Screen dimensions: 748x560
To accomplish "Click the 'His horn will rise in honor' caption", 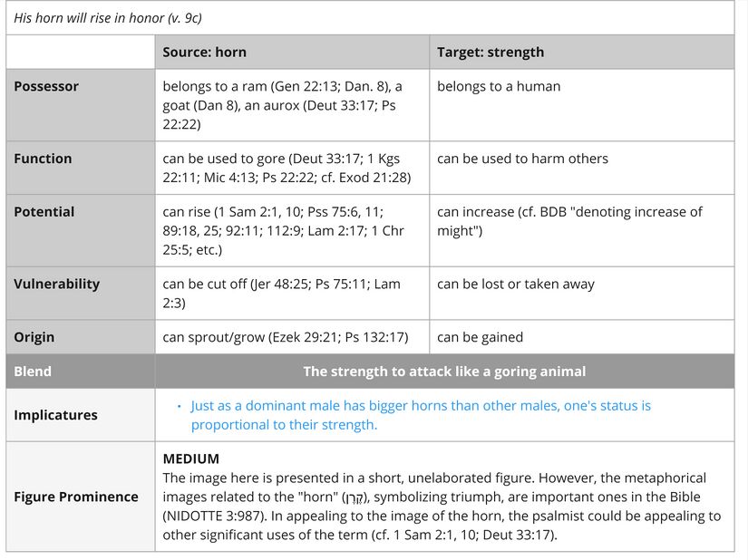I will coord(102,18).
